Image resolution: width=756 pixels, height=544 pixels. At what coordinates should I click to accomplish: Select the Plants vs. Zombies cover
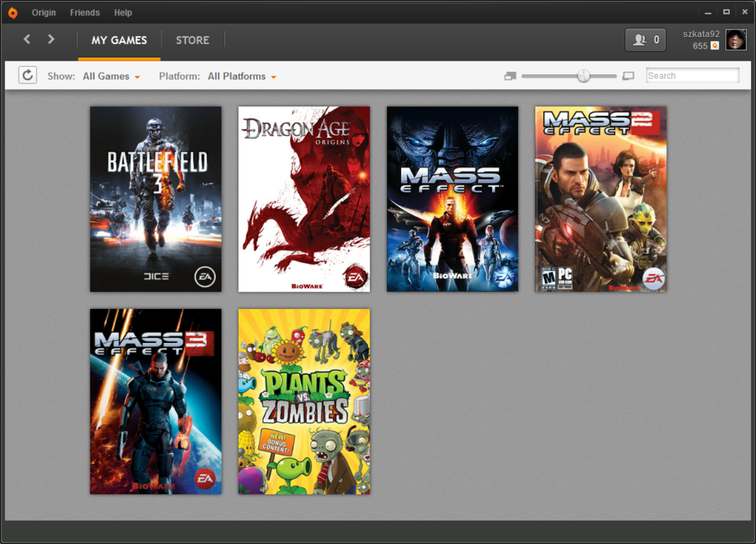coord(304,401)
